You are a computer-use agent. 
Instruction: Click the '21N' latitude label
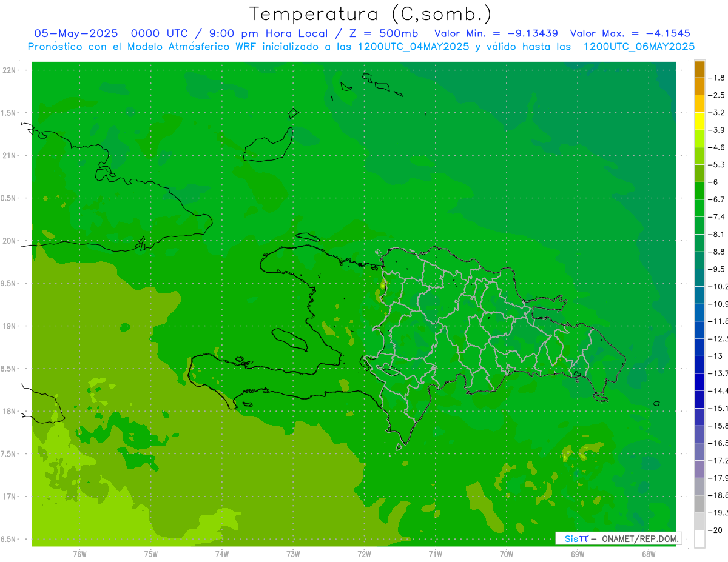pos(9,155)
